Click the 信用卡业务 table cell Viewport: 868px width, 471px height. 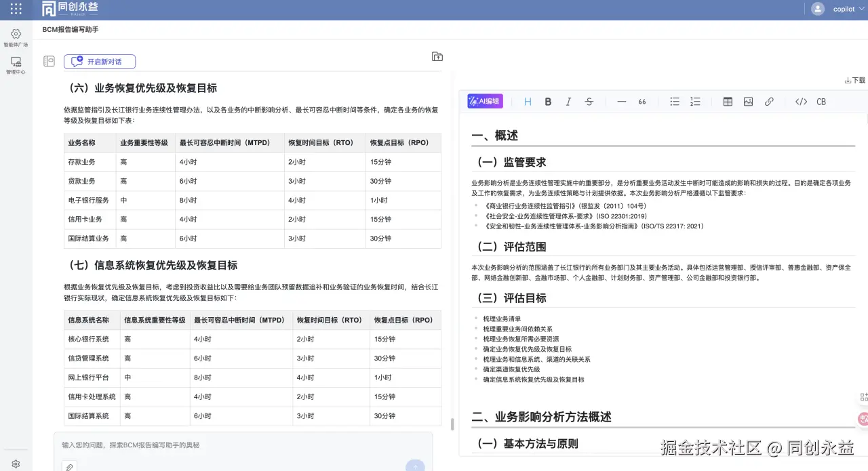pos(90,220)
